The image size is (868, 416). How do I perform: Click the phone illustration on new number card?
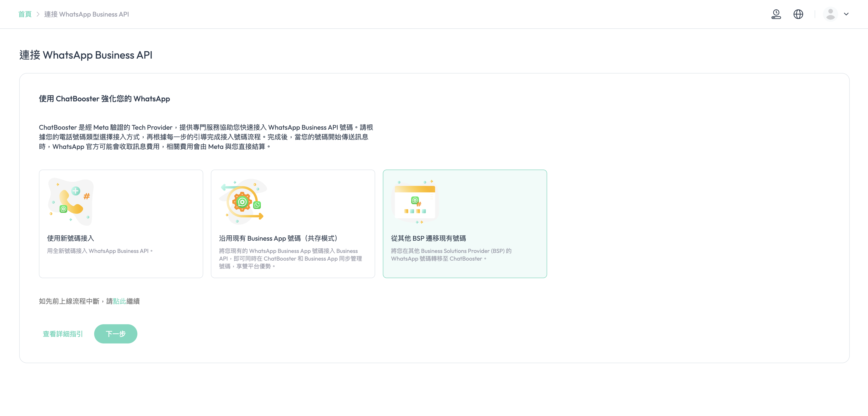click(x=71, y=202)
